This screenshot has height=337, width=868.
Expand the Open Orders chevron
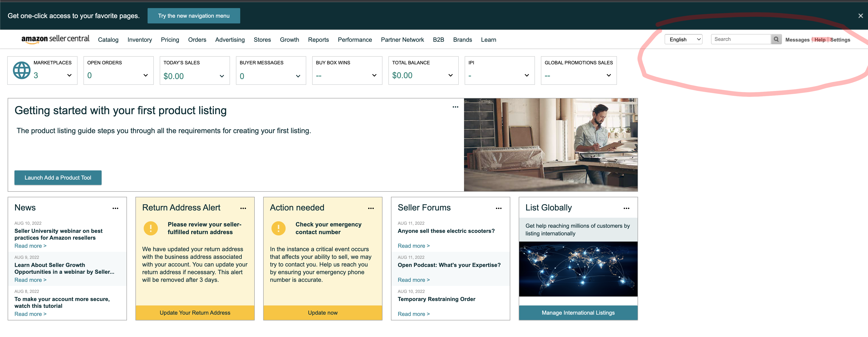(146, 75)
